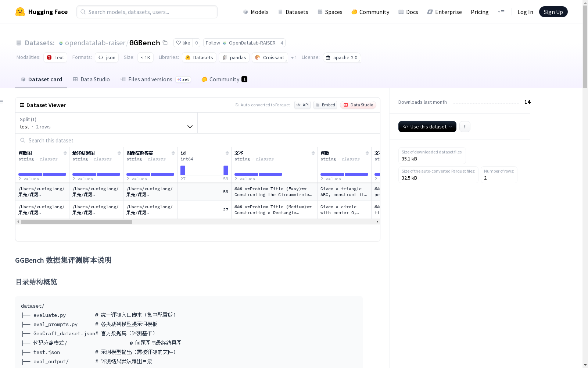Image resolution: width=588 pixels, height=368 pixels.
Task: Open the Spaces menu item
Action: [330, 12]
